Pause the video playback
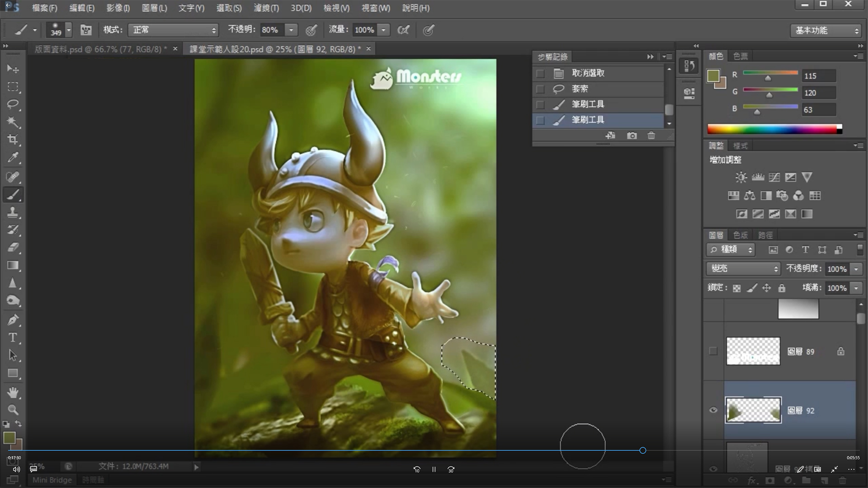This screenshot has width=868, height=488. (x=434, y=469)
